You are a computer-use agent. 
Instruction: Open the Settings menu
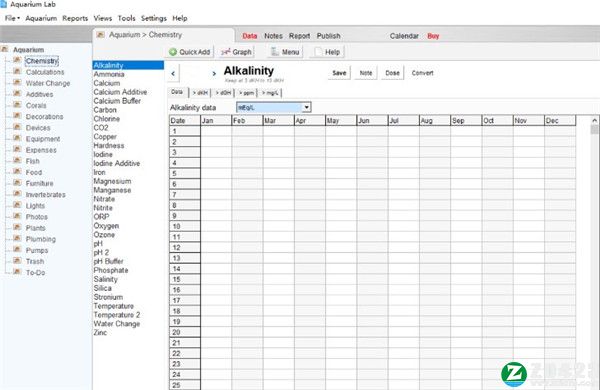(x=153, y=18)
